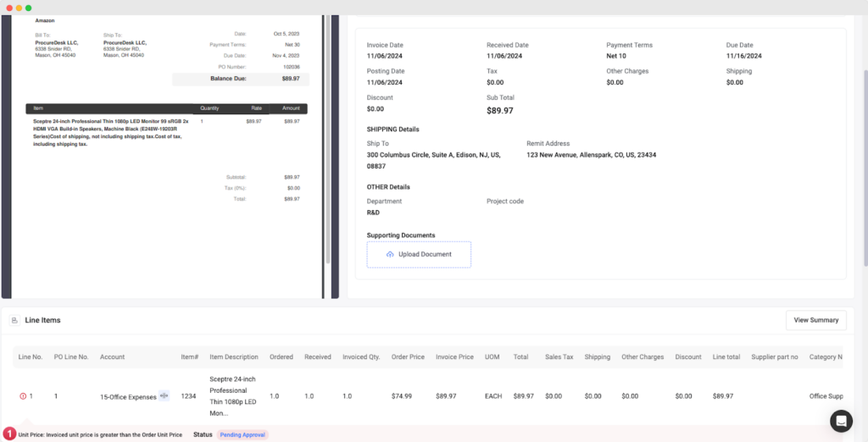The height and width of the screenshot is (442, 868).
Task: Click the Upload Document button
Action: click(x=419, y=255)
